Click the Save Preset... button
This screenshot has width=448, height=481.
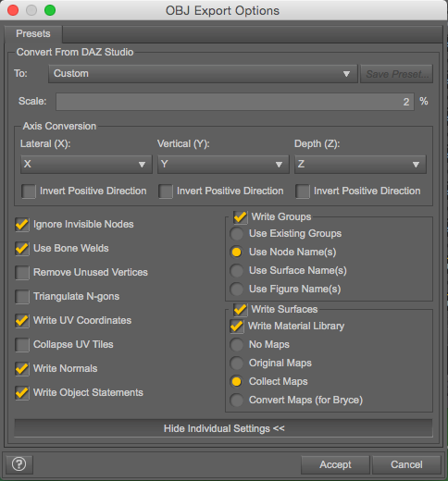coord(397,74)
